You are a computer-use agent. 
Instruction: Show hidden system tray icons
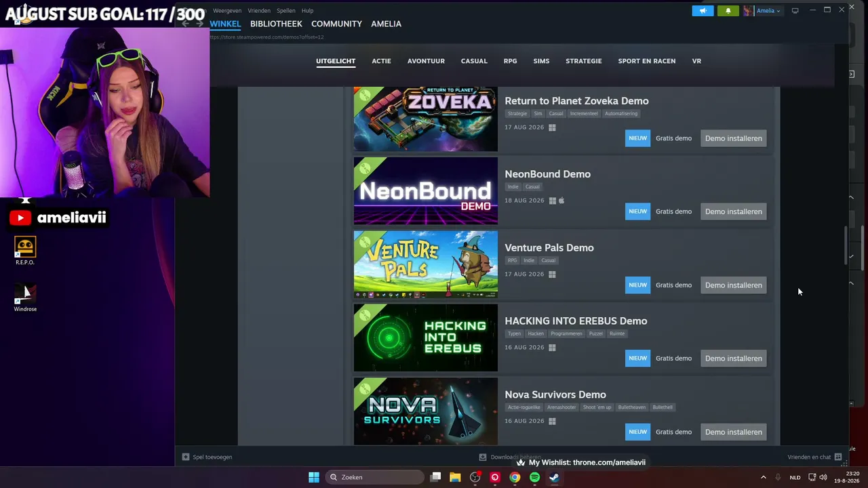(x=763, y=477)
